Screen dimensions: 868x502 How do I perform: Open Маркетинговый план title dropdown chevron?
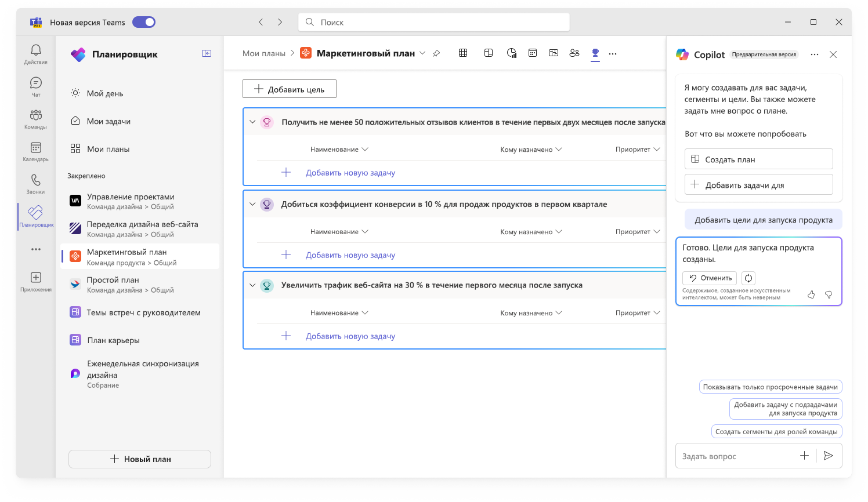[x=422, y=53]
